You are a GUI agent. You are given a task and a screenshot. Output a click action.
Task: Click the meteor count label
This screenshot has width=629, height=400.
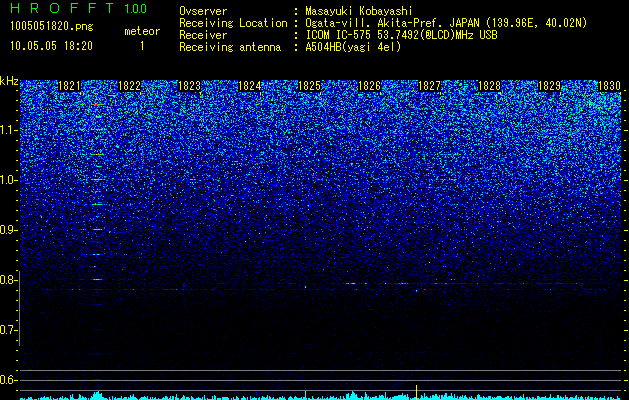point(142,31)
